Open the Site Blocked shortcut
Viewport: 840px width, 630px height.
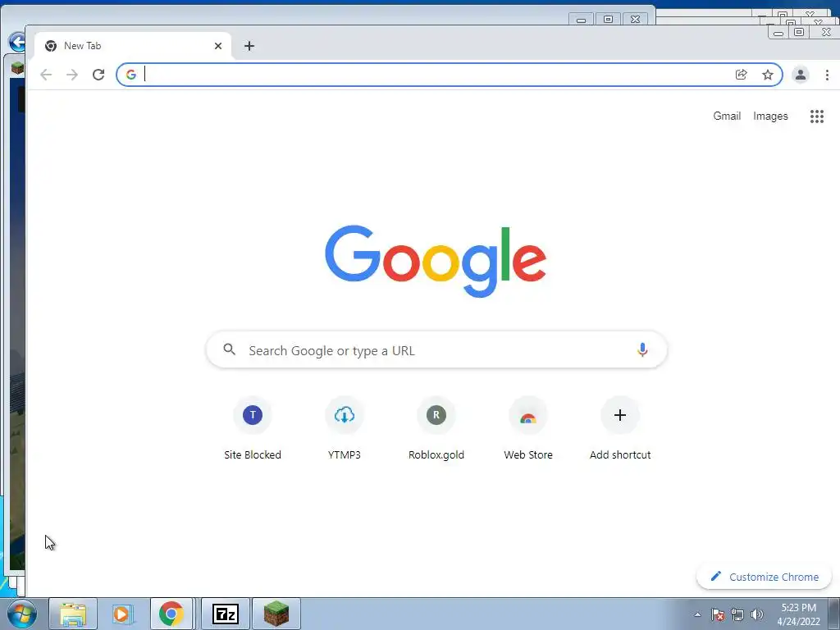(253, 428)
